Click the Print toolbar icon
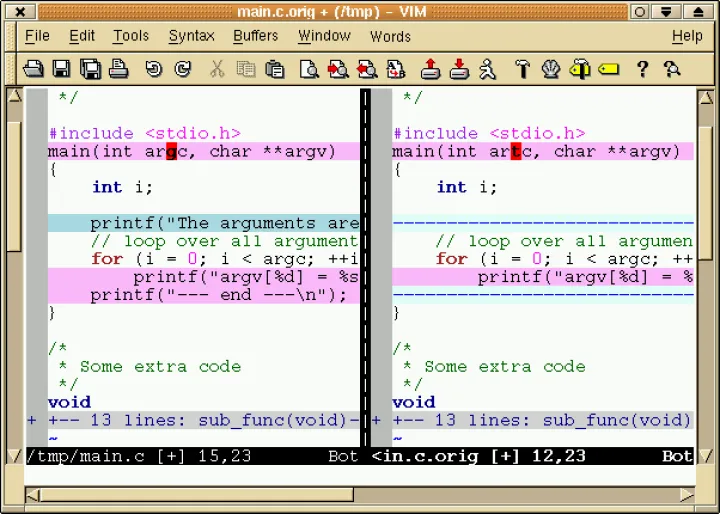This screenshot has width=720, height=514. pos(118,69)
